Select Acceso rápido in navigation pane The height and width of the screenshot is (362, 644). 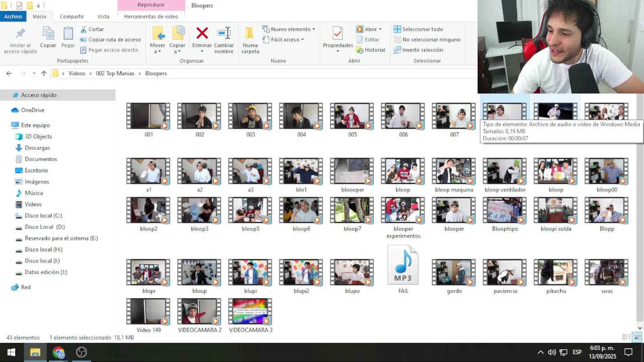[58, 95]
